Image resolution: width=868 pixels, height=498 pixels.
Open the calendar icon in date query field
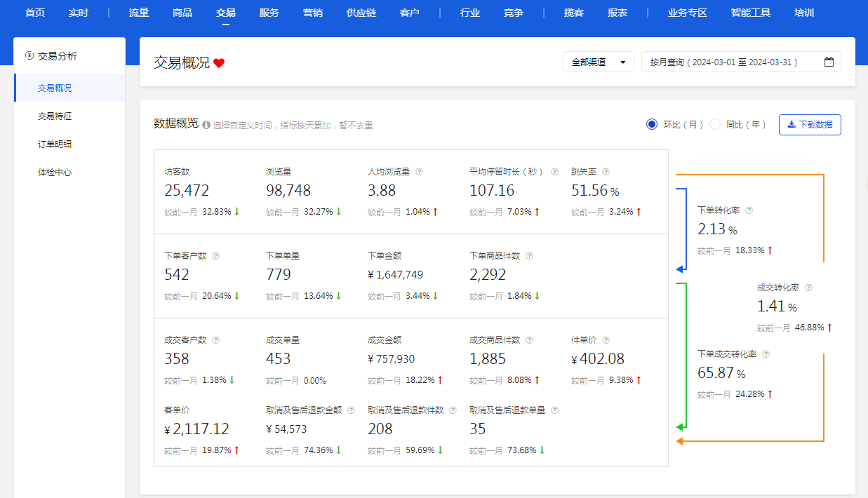[829, 62]
